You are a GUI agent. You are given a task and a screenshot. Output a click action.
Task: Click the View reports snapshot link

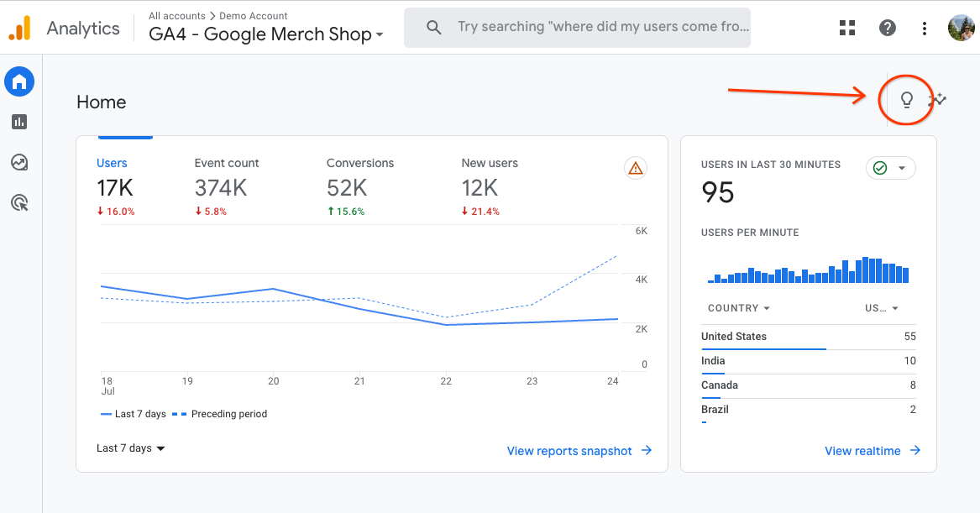[x=579, y=451]
